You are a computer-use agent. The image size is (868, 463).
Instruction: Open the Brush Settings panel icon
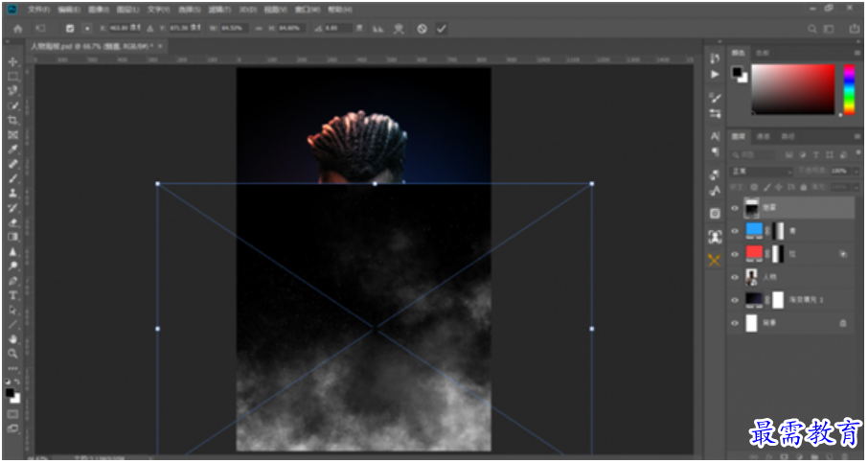coord(716,98)
